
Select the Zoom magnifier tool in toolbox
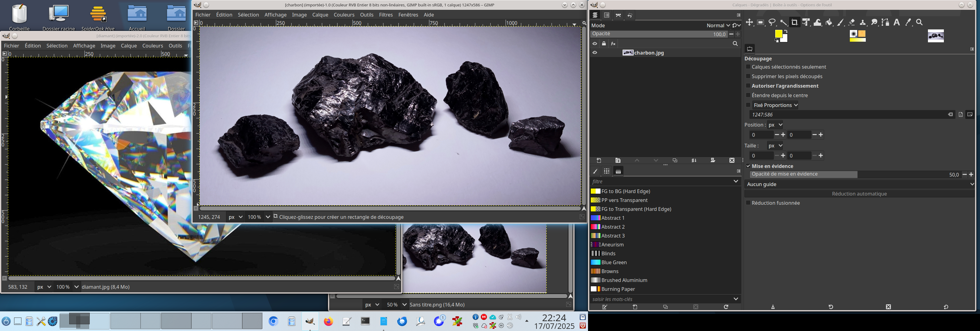point(919,22)
